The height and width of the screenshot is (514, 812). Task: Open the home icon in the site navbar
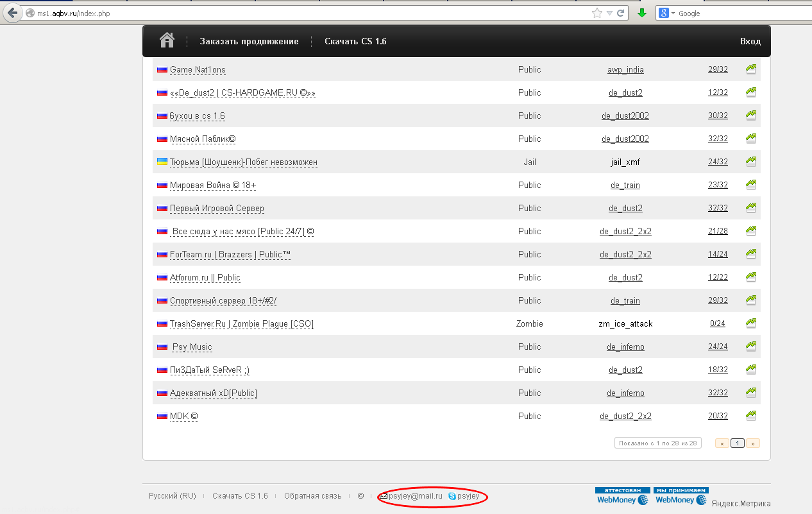tap(167, 40)
